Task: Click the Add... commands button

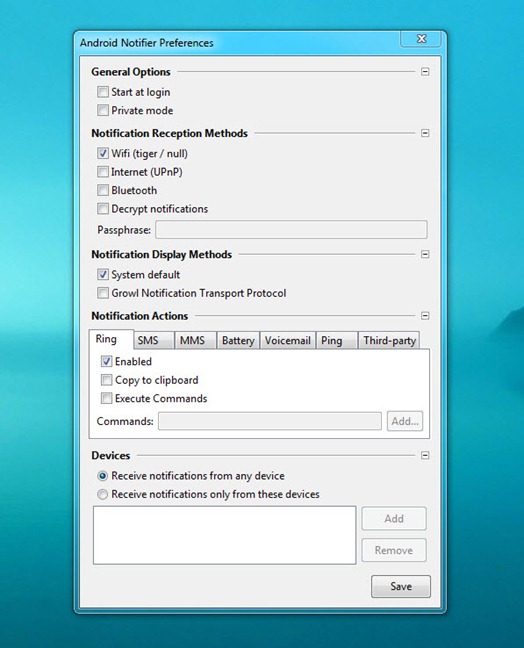Action: point(405,421)
